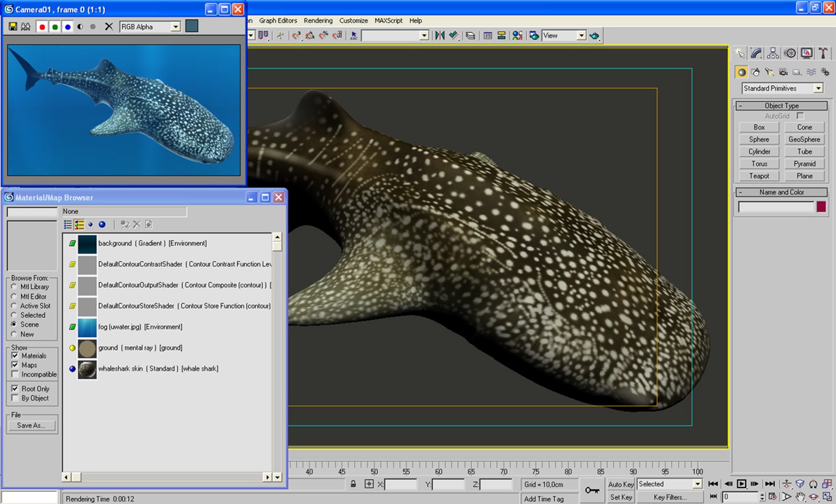The image size is (836, 504).
Task: Click the Go to End playback button
Action: 770,484
